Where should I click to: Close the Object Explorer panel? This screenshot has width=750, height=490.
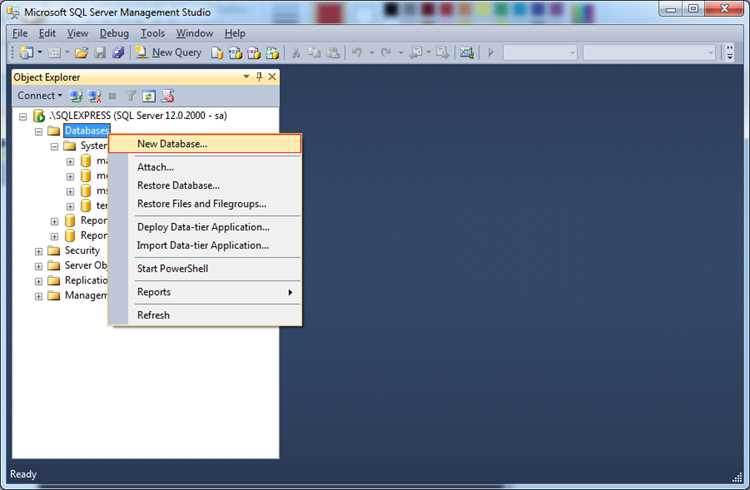(x=272, y=77)
